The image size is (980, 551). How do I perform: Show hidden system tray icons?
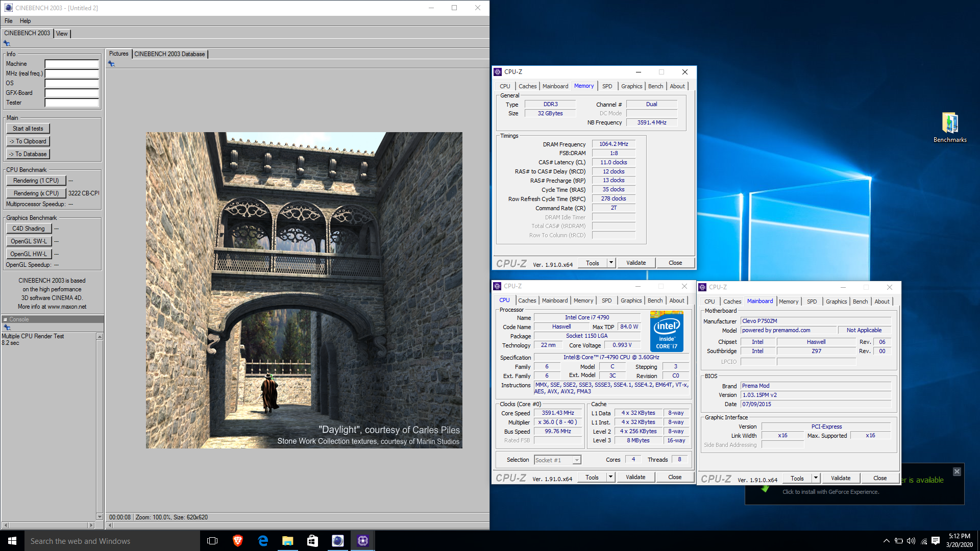(887, 541)
